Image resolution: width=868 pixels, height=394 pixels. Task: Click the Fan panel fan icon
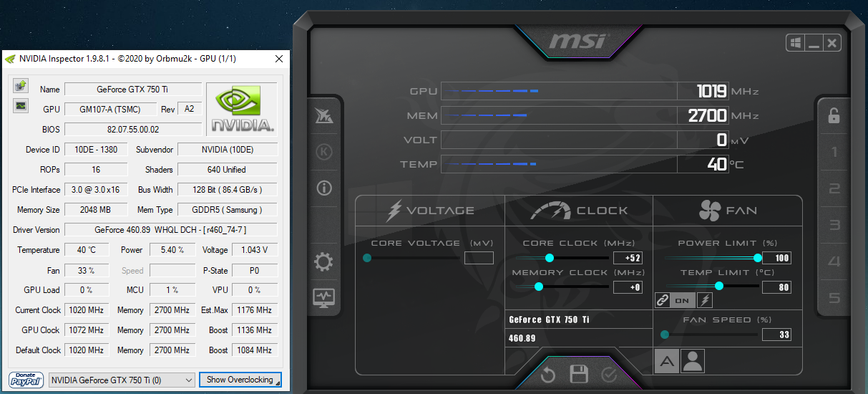710,211
